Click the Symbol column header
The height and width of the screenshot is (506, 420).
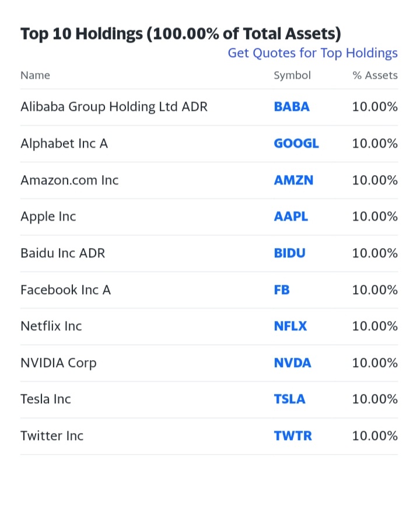pyautogui.click(x=292, y=75)
